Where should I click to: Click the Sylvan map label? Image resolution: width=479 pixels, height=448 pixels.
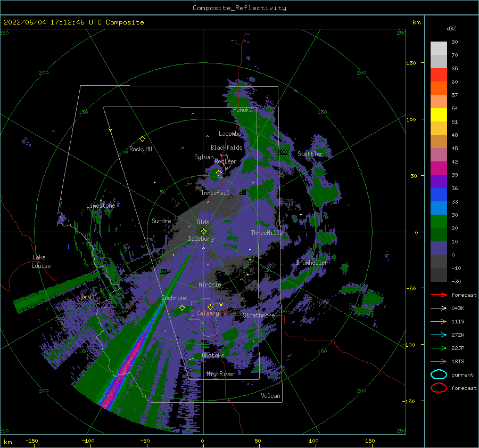point(204,157)
